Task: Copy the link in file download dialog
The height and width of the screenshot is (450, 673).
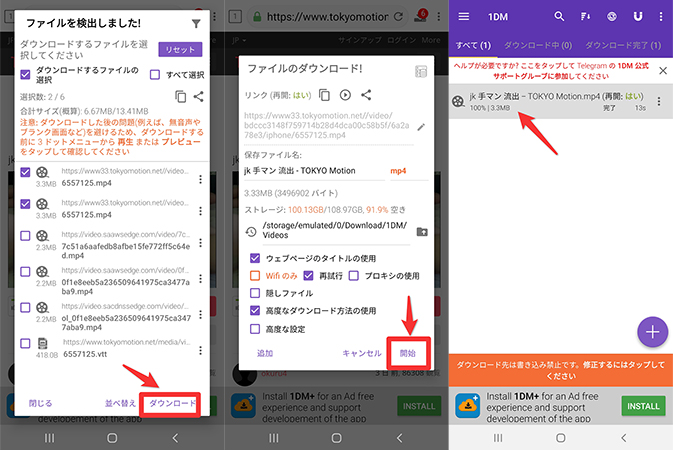Action: [324, 95]
